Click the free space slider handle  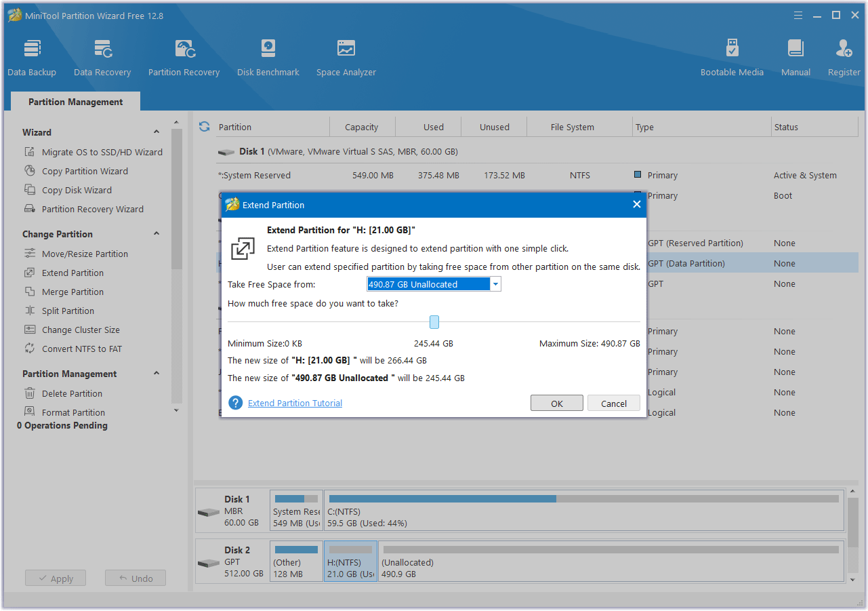pos(434,322)
